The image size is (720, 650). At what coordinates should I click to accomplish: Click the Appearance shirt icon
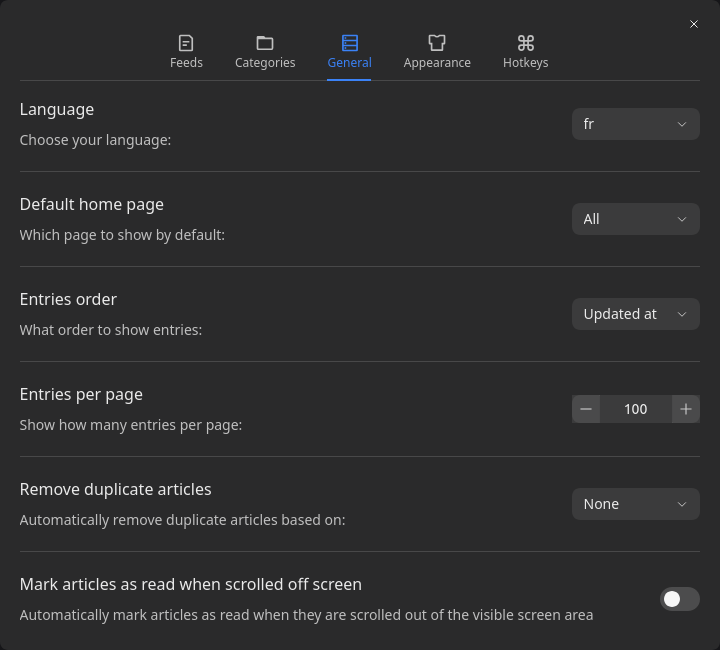[437, 43]
